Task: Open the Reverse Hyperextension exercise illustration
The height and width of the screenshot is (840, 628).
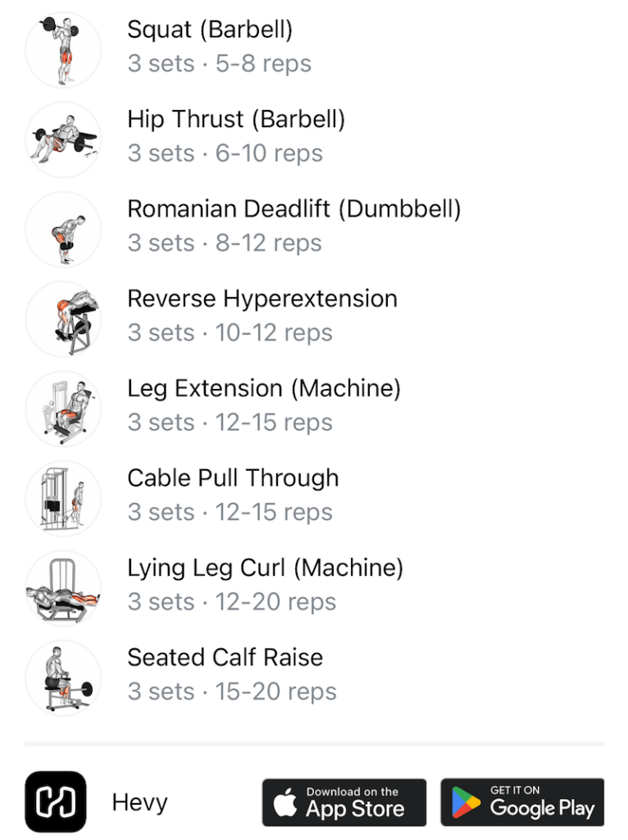Action: point(63,319)
